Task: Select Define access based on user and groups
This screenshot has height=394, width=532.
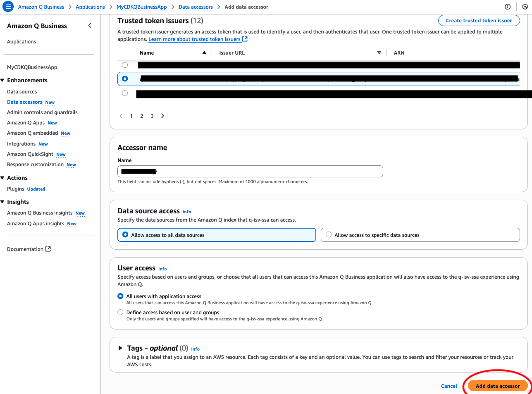Action: (120, 312)
